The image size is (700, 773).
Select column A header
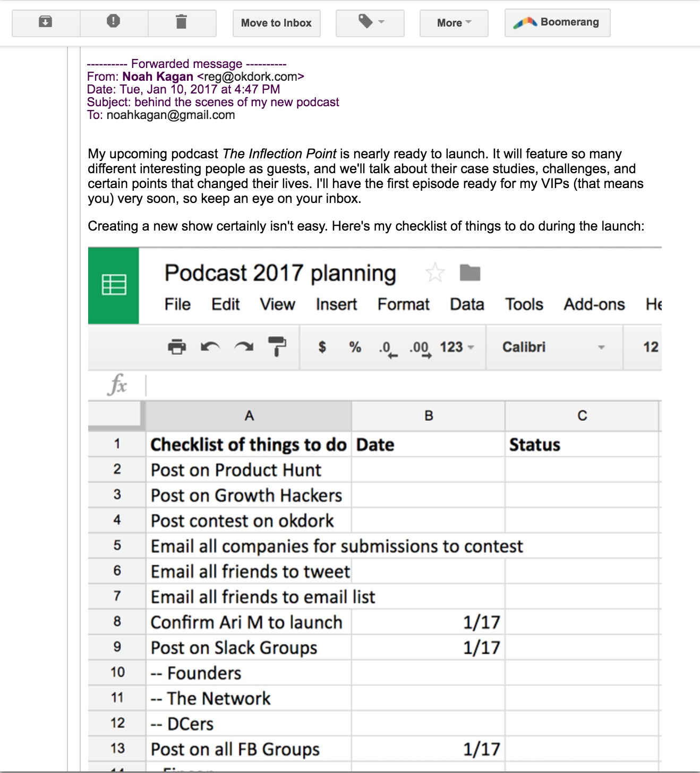pos(249,416)
